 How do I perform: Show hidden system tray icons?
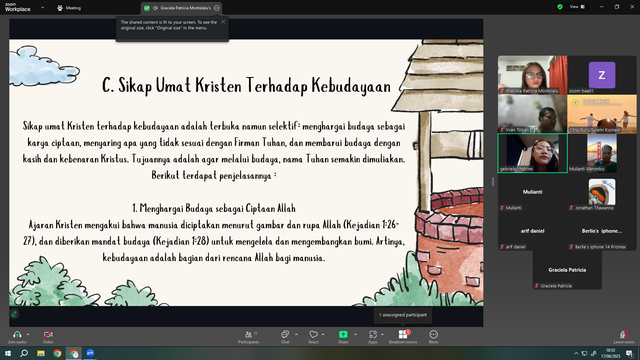[576, 353]
